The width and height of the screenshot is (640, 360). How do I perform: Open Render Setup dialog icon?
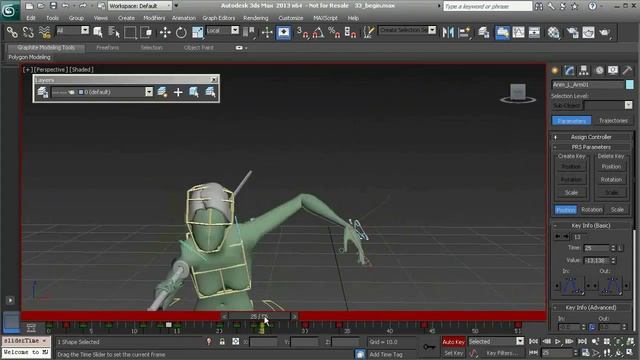573,32
